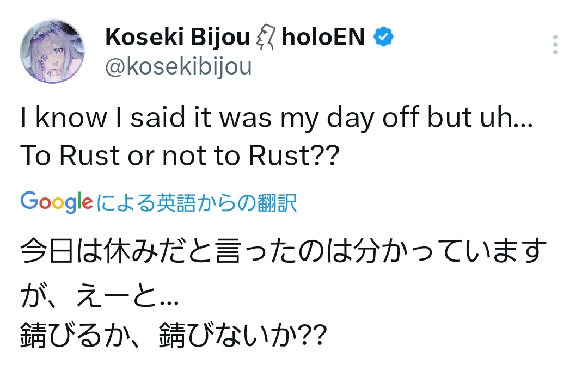Click the moai statue emoji in the name
The image size is (588, 371).
[x=266, y=37]
